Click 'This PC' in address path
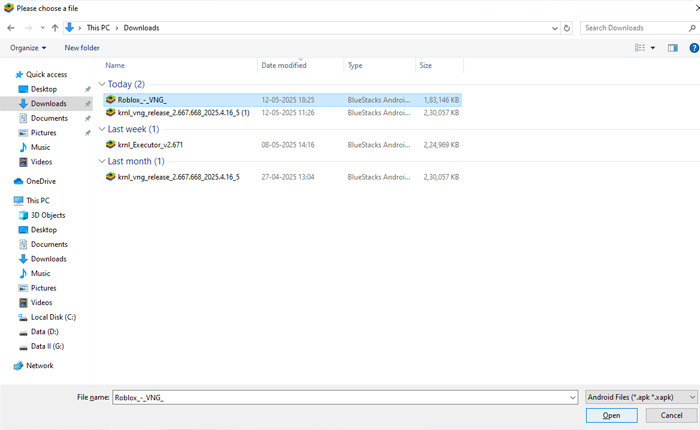This screenshot has width=700, height=430. tap(98, 28)
